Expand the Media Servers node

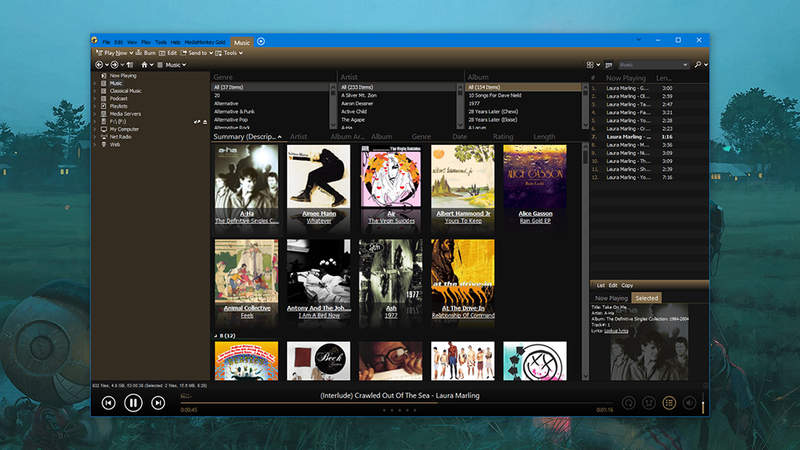pos(94,114)
